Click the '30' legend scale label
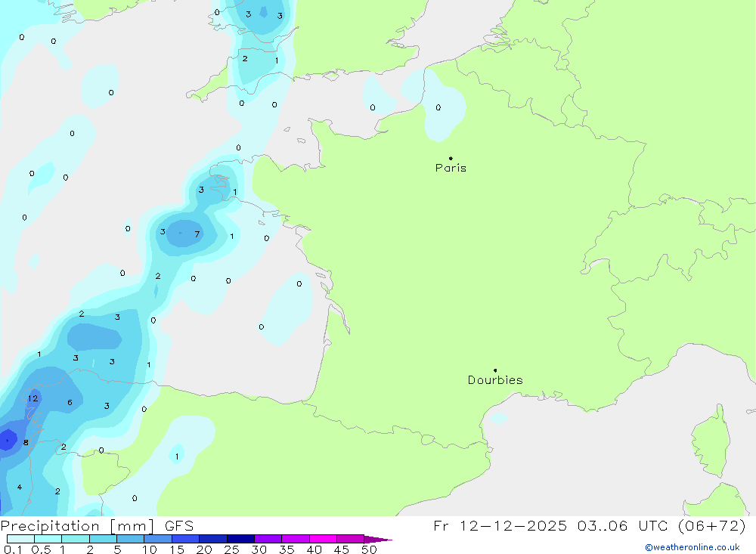Image resolution: width=756 pixels, height=554 pixels. (x=259, y=549)
